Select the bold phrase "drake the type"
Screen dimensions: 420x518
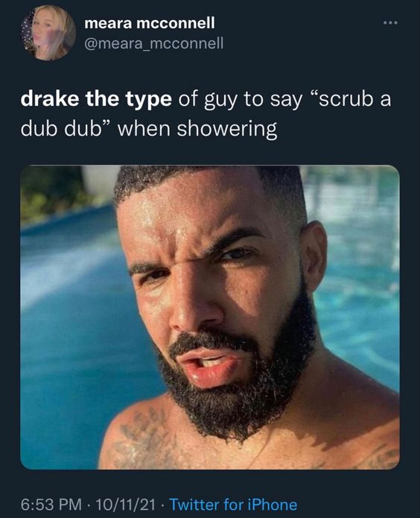tap(96, 99)
